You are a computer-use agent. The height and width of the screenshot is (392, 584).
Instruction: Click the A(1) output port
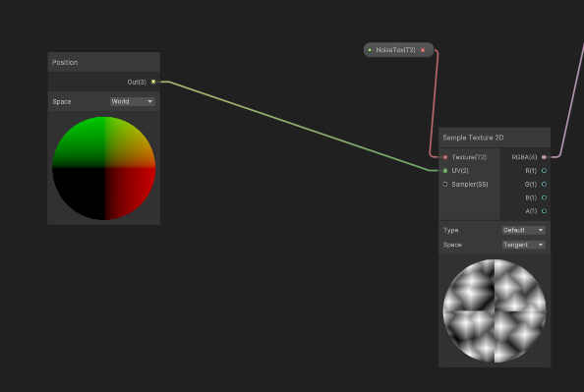[544, 211]
